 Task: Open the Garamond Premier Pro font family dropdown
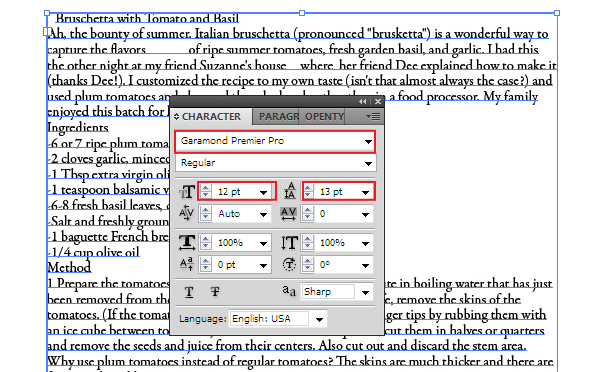click(368, 142)
